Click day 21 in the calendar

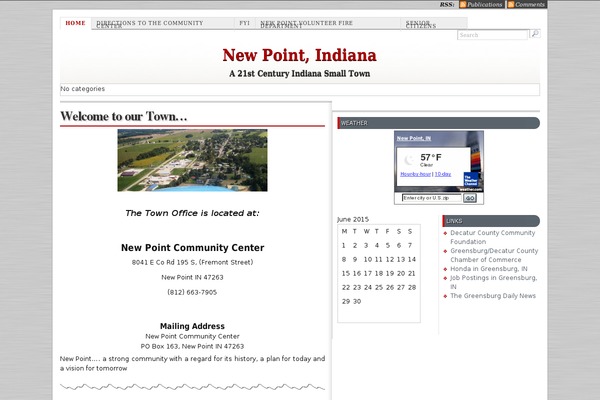(x=411, y=273)
